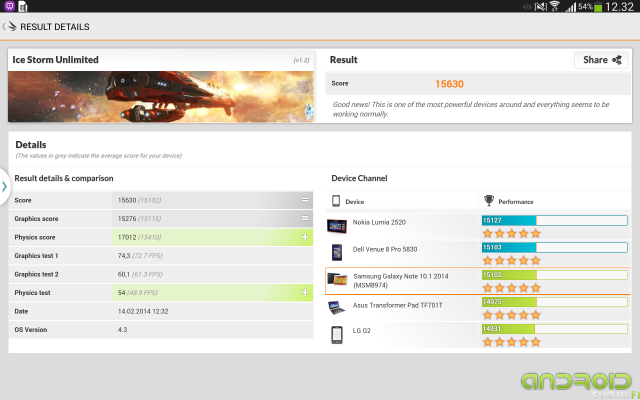This screenshot has width=640, height=400.
Task: Expand the Physics score row plus icon
Action: (x=305, y=237)
